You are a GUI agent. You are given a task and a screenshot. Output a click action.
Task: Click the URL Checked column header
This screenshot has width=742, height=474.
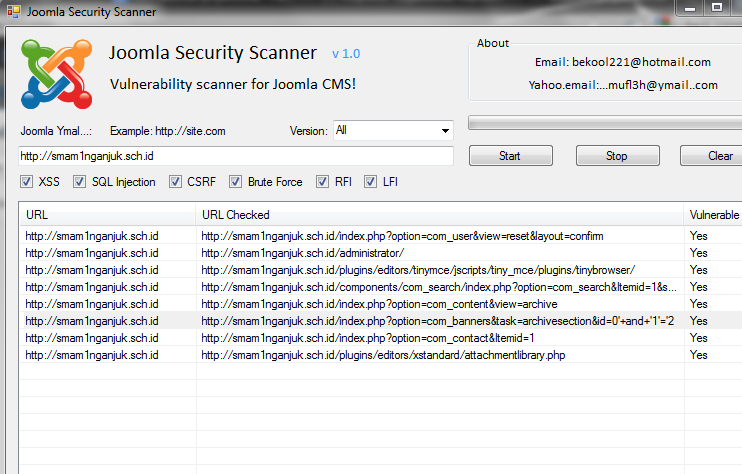point(439,215)
